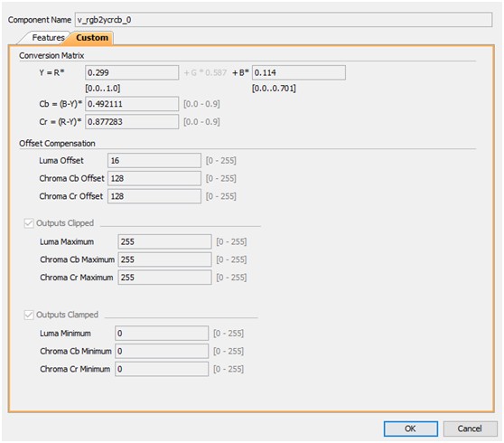Edit the Luma Minimum field
Screen dimensions: 504x443
162,334
